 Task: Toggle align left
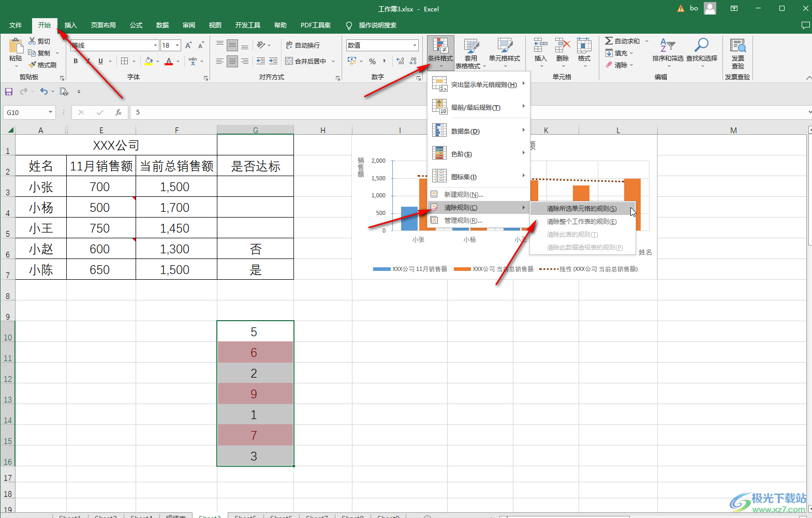[x=220, y=61]
